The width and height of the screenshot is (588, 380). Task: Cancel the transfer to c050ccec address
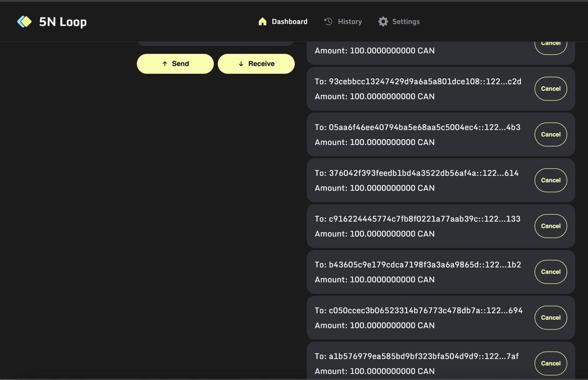point(551,317)
